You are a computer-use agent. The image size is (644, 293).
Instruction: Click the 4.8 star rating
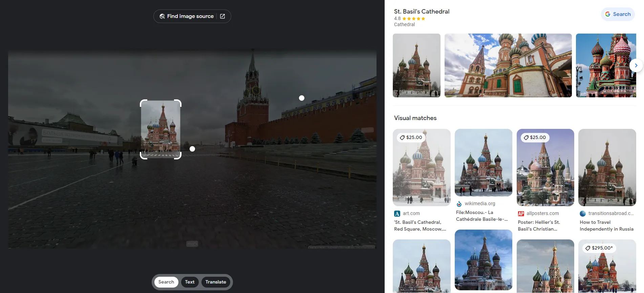[409, 19]
